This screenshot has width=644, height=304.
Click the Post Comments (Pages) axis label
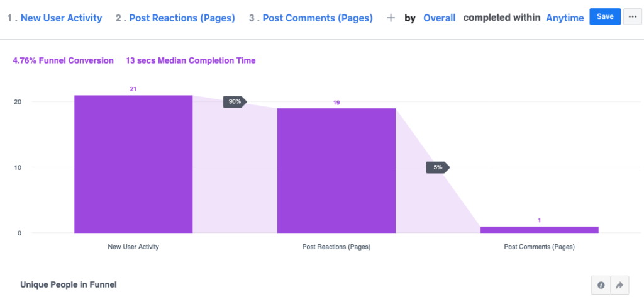(540, 247)
